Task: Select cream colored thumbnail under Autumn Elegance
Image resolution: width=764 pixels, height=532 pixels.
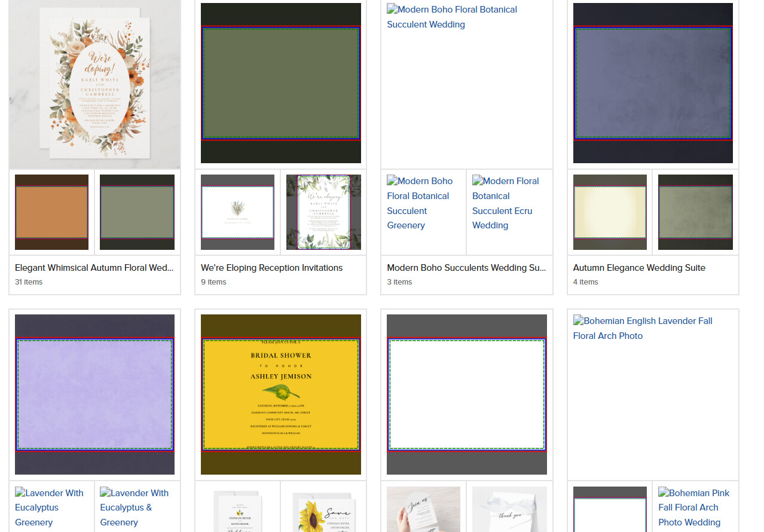Action: click(610, 212)
